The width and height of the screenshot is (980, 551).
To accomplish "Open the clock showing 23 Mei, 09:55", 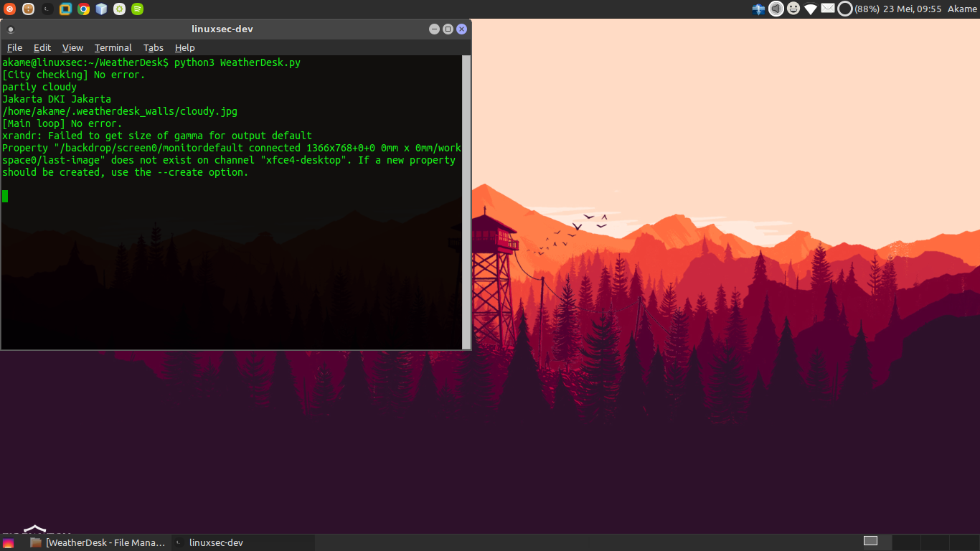I will tap(912, 9).
